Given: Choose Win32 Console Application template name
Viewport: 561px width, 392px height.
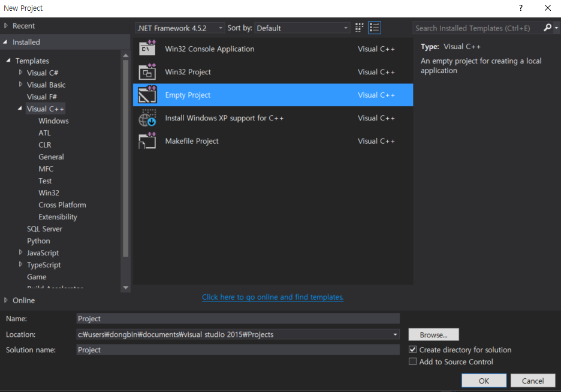Looking at the screenshot, I should (210, 49).
